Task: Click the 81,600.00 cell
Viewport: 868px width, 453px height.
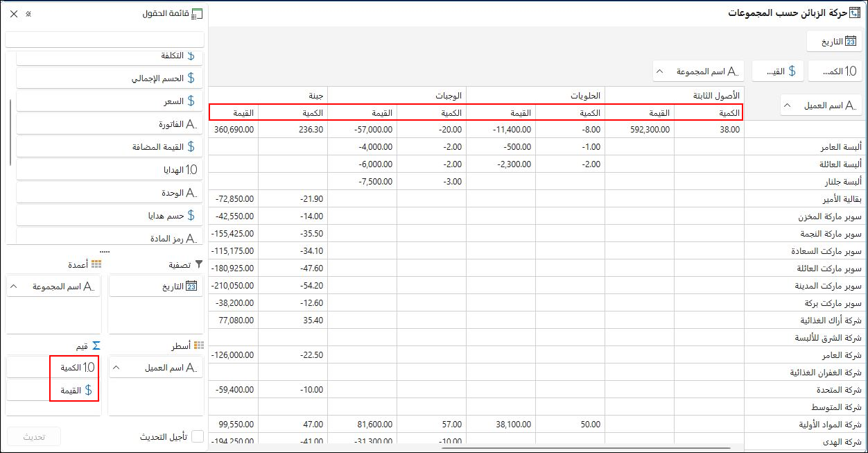Action: [362, 425]
